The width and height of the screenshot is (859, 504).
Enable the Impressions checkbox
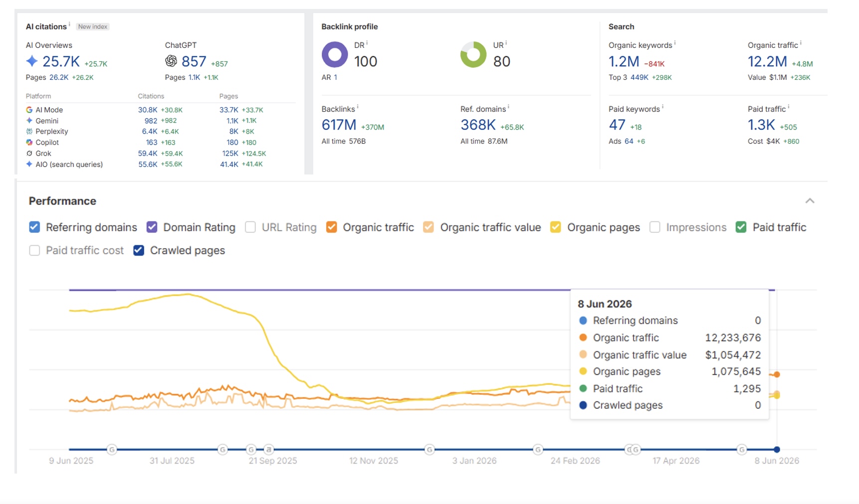[x=655, y=227]
